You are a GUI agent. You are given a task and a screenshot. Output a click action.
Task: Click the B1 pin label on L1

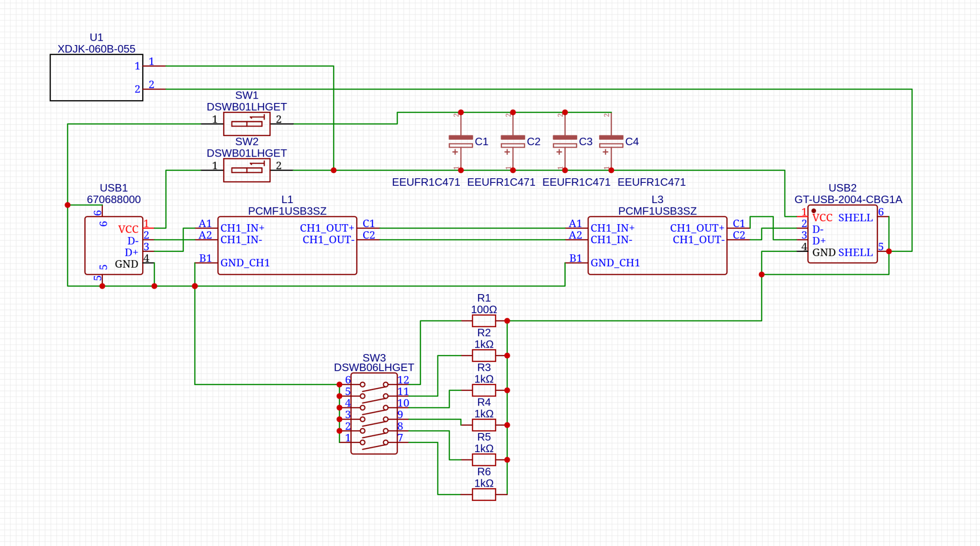pyautogui.click(x=205, y=258)
